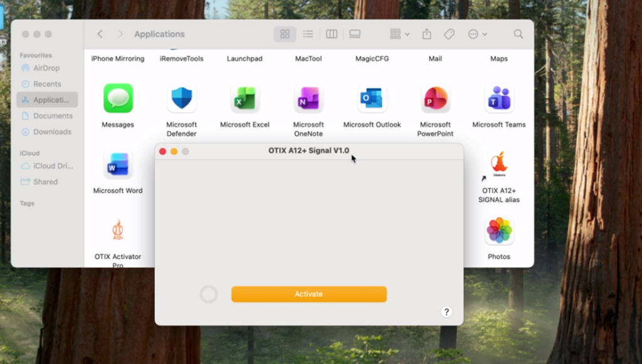This screenshot has width=642, height=364.
Task: Select the Microsoft OneNote app icon
Action: coord(308,99)
